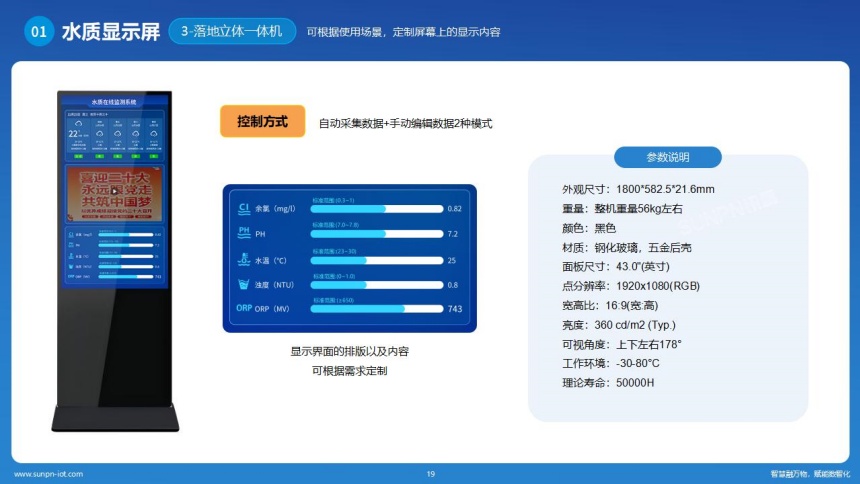Click the PH progress bar
The image size is (860, 484).
377,234
